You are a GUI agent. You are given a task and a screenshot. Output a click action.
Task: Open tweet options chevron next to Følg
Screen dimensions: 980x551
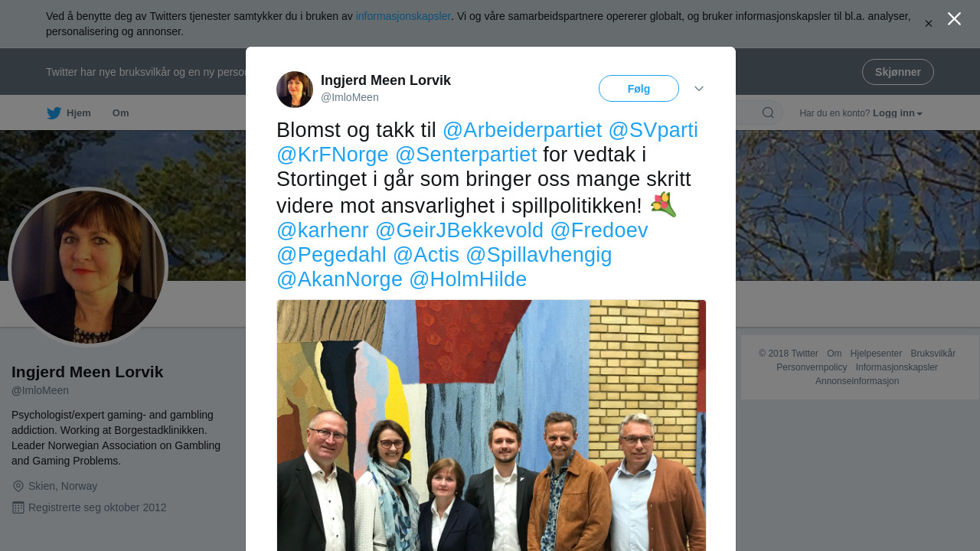click(x=699, y=89)
